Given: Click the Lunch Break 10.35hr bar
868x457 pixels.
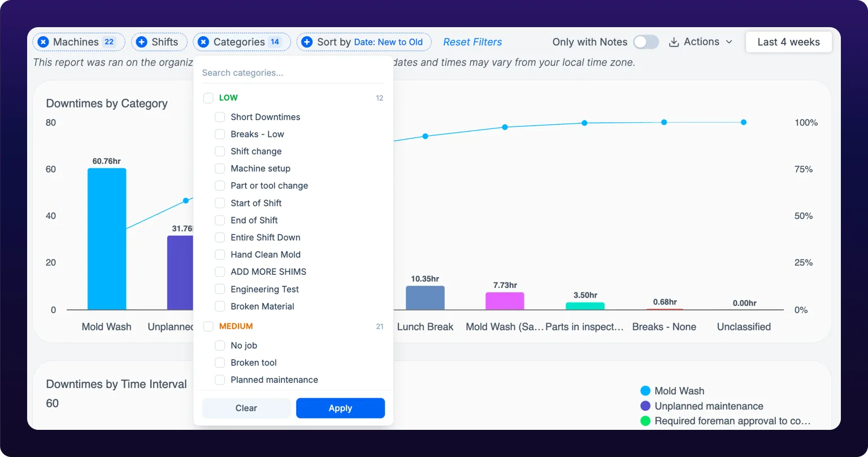Looking at the screenshot, I should [x=425, y=298].
